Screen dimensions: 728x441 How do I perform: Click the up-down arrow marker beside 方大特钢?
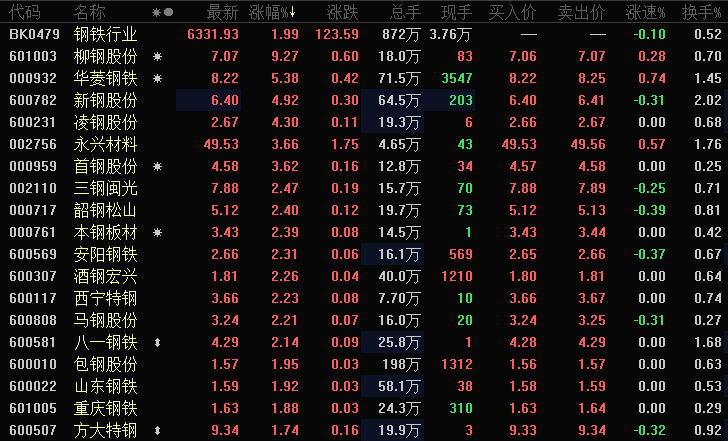coord(157,430)
